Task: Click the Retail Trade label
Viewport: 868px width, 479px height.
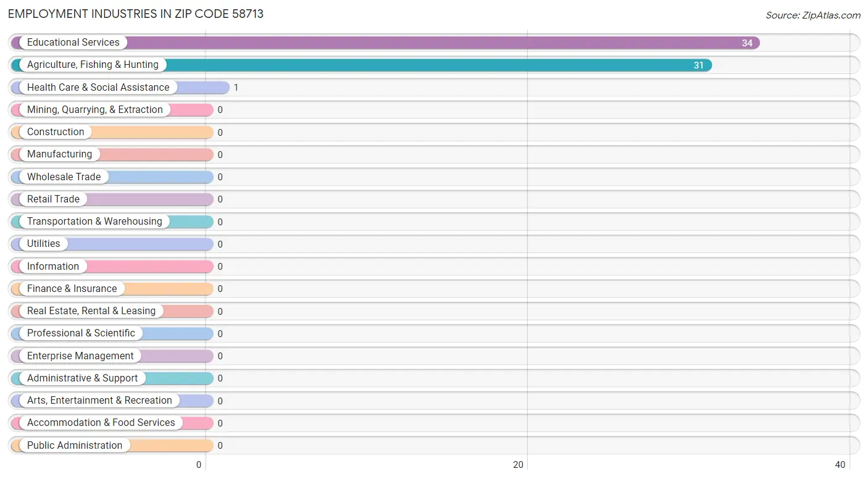Action: coord(53,199)
